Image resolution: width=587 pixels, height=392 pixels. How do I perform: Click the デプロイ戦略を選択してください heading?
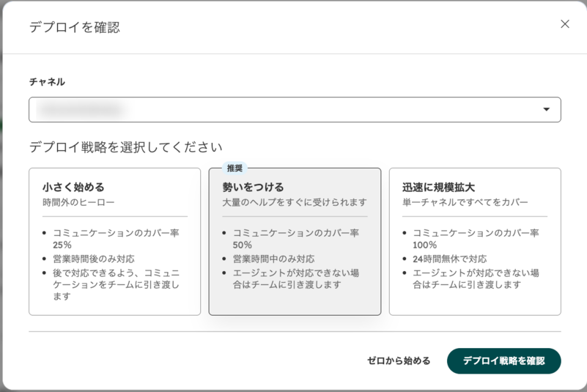(126, 147)
